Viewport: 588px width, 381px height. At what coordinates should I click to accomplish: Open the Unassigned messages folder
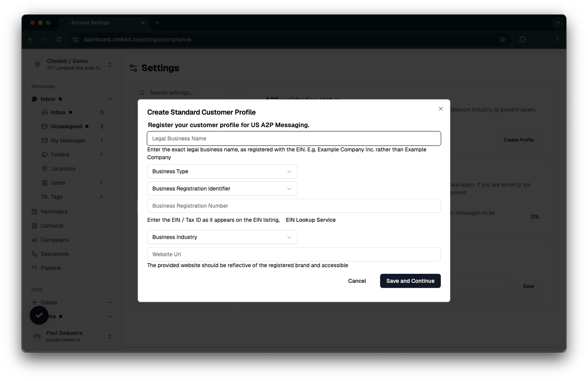73,126
